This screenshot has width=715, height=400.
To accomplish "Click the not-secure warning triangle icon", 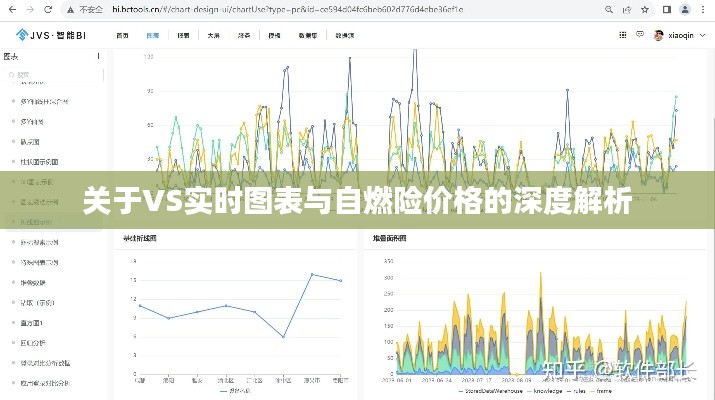I will pos(70,10).
